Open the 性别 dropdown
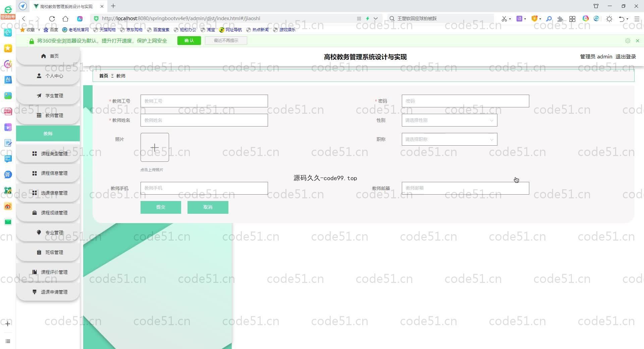This screenshot has height=349, width=644. 449,120
